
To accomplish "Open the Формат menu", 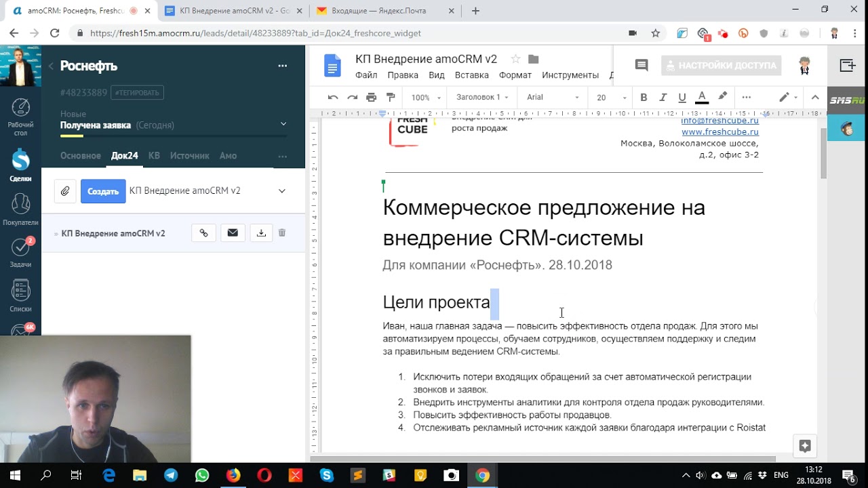I will click(515, 75).
